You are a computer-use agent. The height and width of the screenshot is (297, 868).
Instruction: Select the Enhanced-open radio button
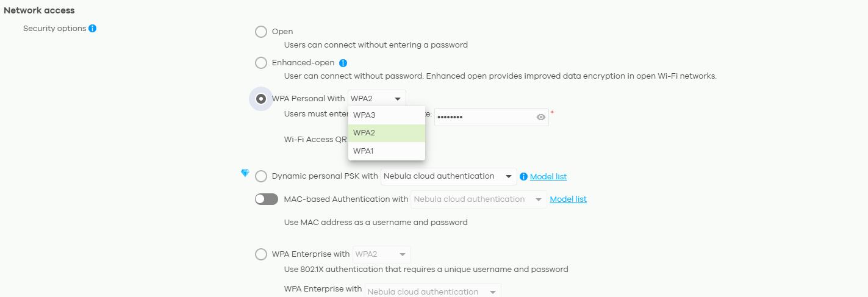click(x=261, y=63)
